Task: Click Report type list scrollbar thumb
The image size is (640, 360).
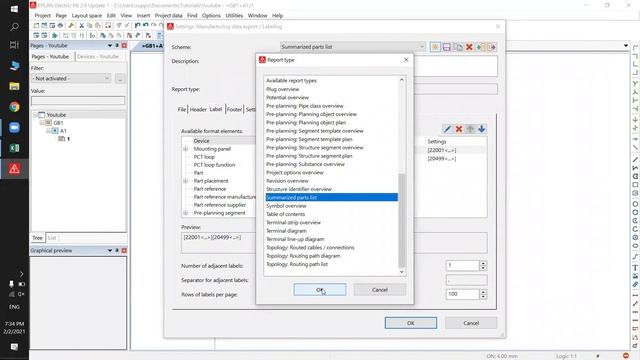Action: [x=402, y=220]
